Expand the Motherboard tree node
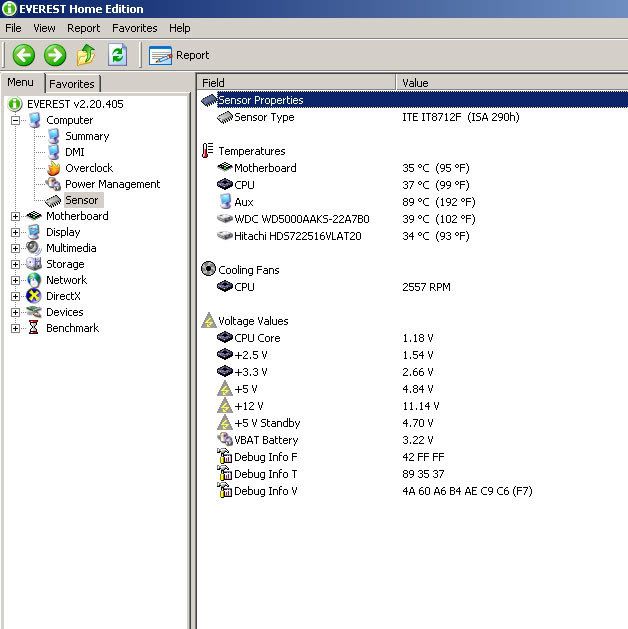Screen dimensions: 628x629 (15, 216)
